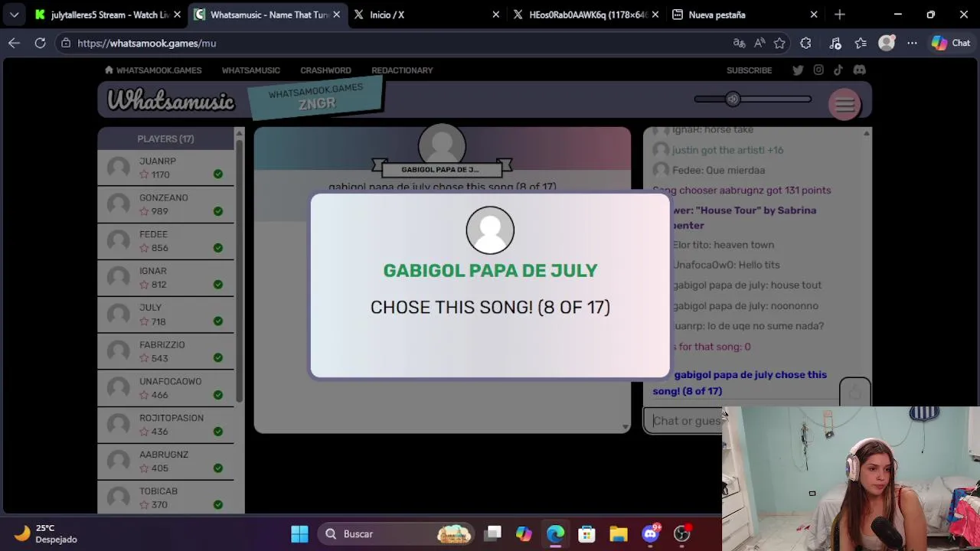The height and width of the screenshot is (551, 980).
Task: Add this page to favorites star
Action: click(779, 44)
